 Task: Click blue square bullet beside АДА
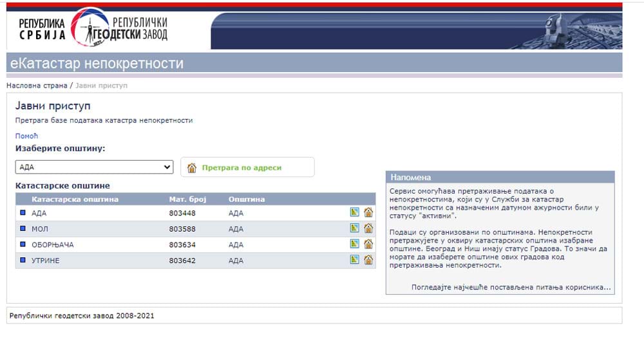(23, 213)
